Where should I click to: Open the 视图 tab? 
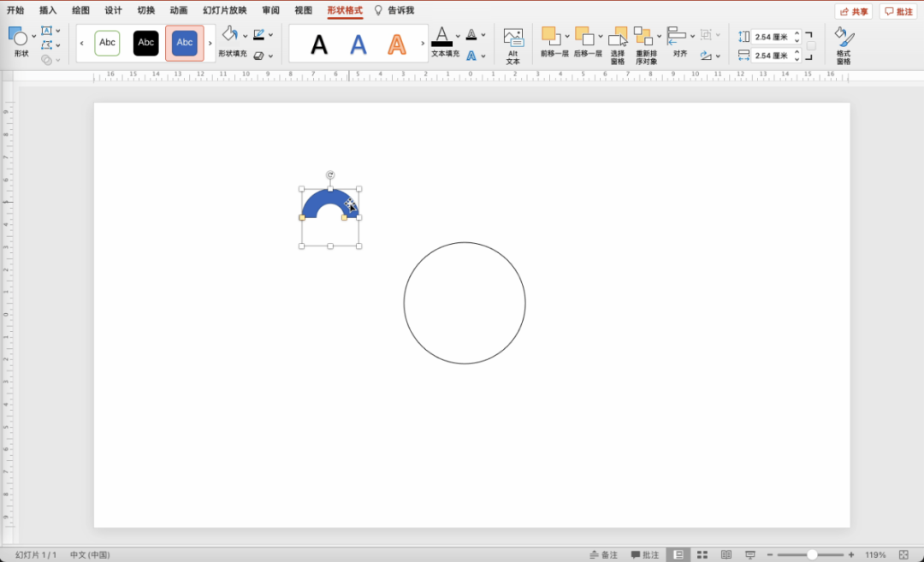click(x=304, y=10)
